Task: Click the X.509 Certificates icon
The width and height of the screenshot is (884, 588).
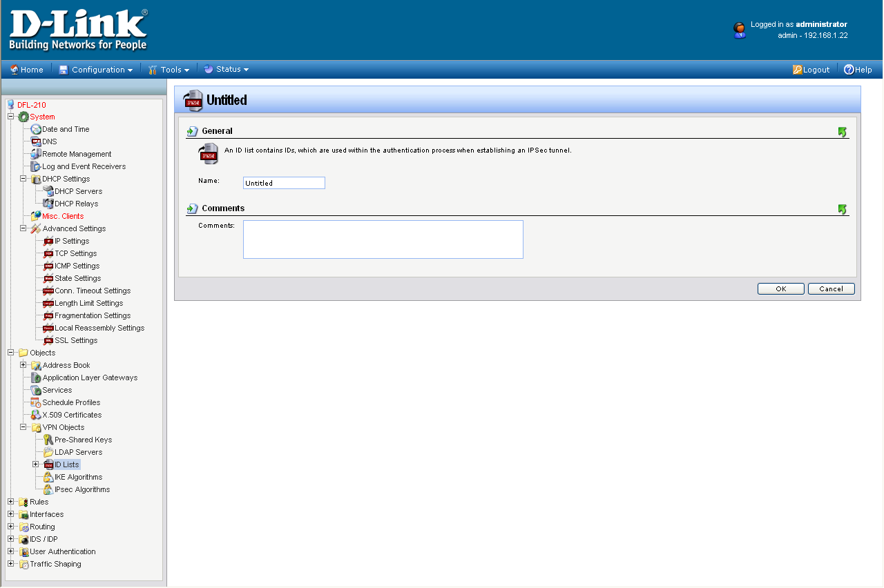Action: click(x=36, y=415)
